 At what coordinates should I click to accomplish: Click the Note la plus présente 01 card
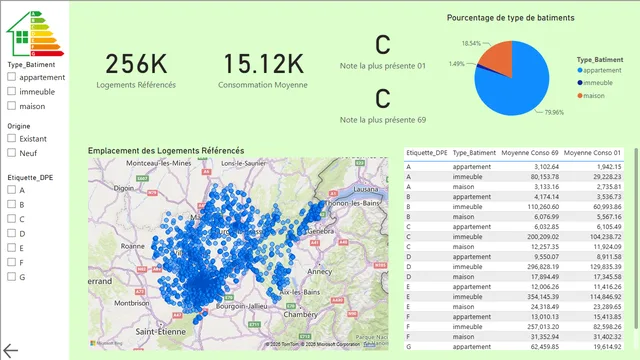pyautogui.click(x=383, y=52)
